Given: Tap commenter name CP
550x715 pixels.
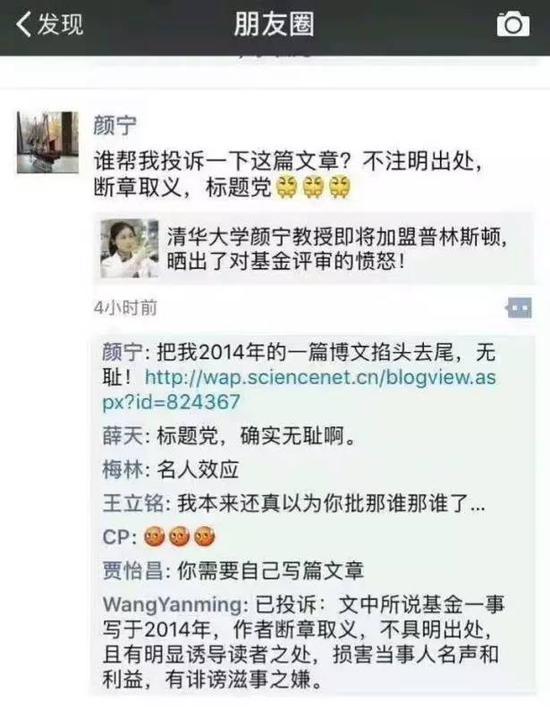Looking at the screenshot, I should [116, 537].
